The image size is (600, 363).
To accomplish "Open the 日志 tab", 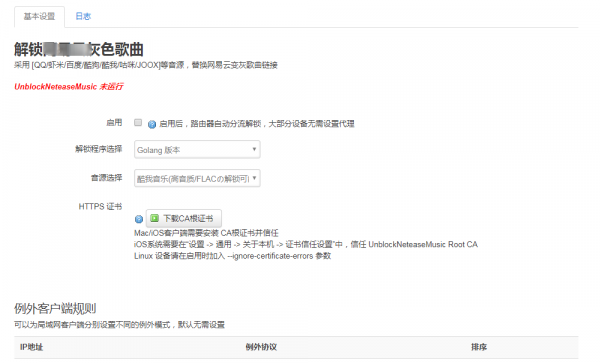I will (x=83, y=16).
